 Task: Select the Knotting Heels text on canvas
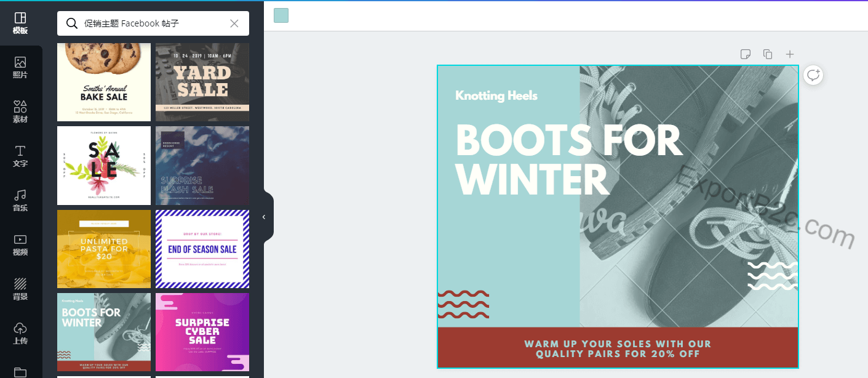point(496,95)
